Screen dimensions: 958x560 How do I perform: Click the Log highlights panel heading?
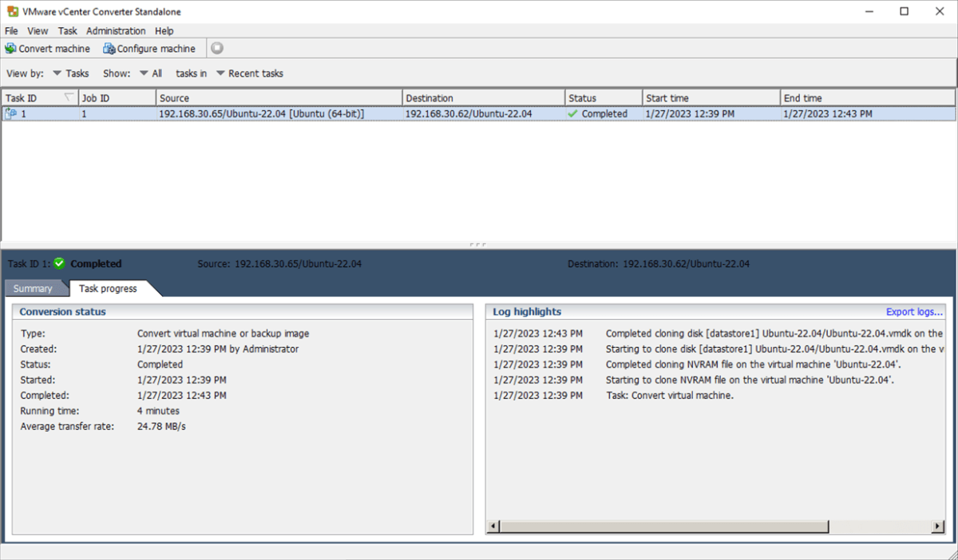click(x=527, y=312)
